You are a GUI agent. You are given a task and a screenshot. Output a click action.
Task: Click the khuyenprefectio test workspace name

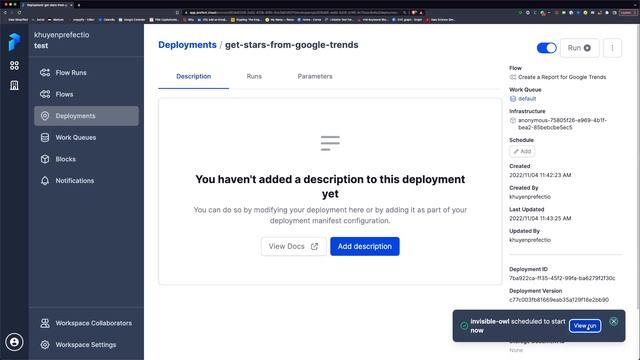[x=61, y=40]
